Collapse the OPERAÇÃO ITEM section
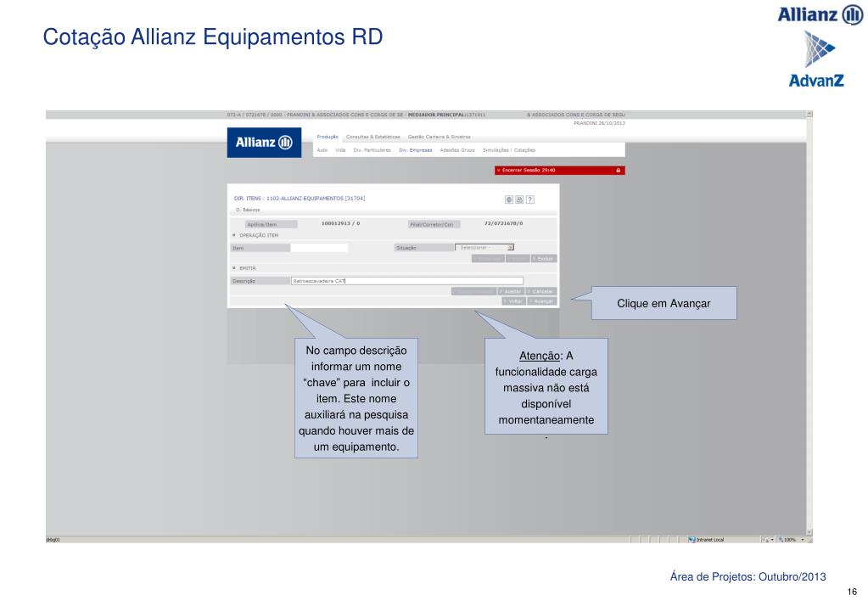This screenshot has width=868, height=601. point(234,235)
